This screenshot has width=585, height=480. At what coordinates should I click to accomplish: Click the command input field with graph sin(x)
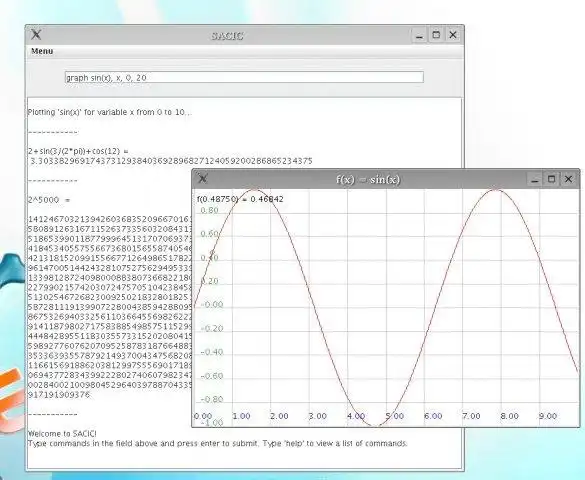click(244, 78)
